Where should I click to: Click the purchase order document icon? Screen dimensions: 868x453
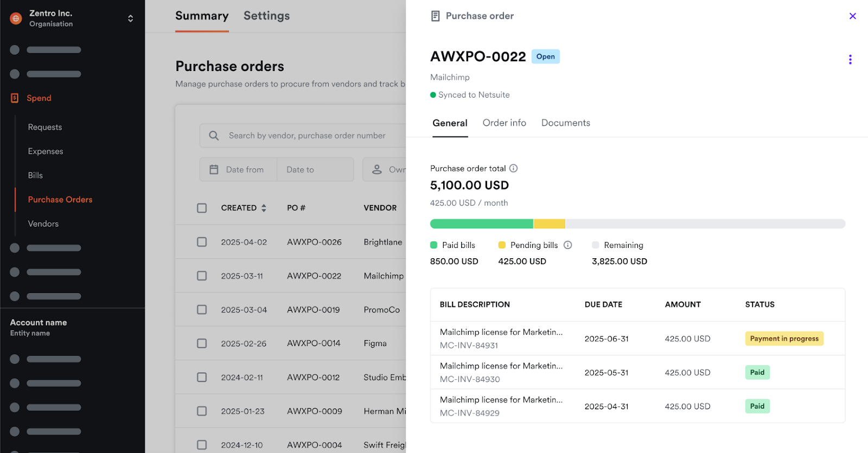(435, 16)
